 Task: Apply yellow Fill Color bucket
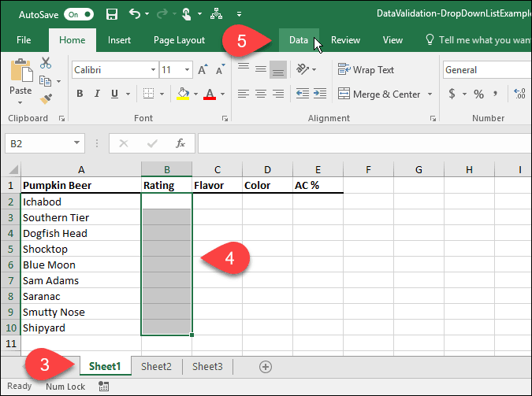[183, 94]
